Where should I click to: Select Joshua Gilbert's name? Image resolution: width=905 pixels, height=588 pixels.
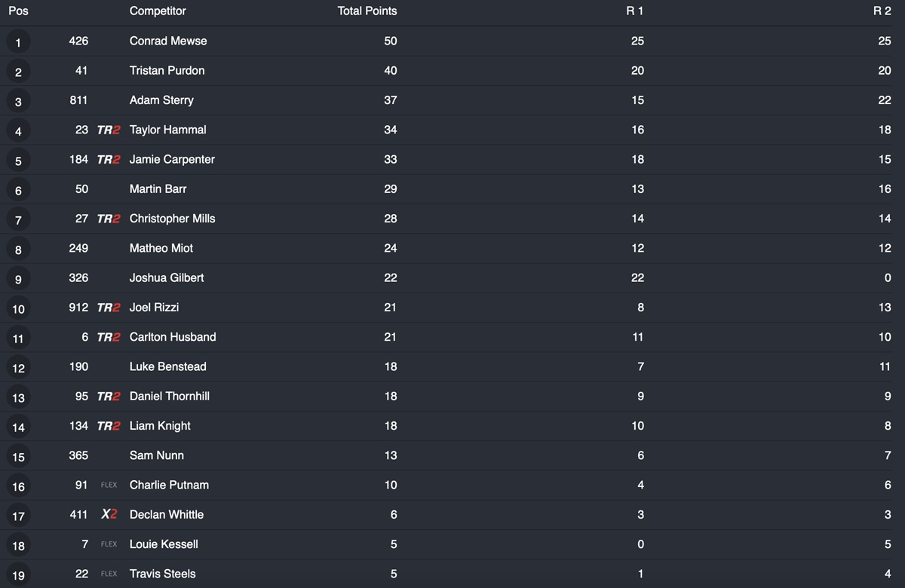[x=167, y=277]
